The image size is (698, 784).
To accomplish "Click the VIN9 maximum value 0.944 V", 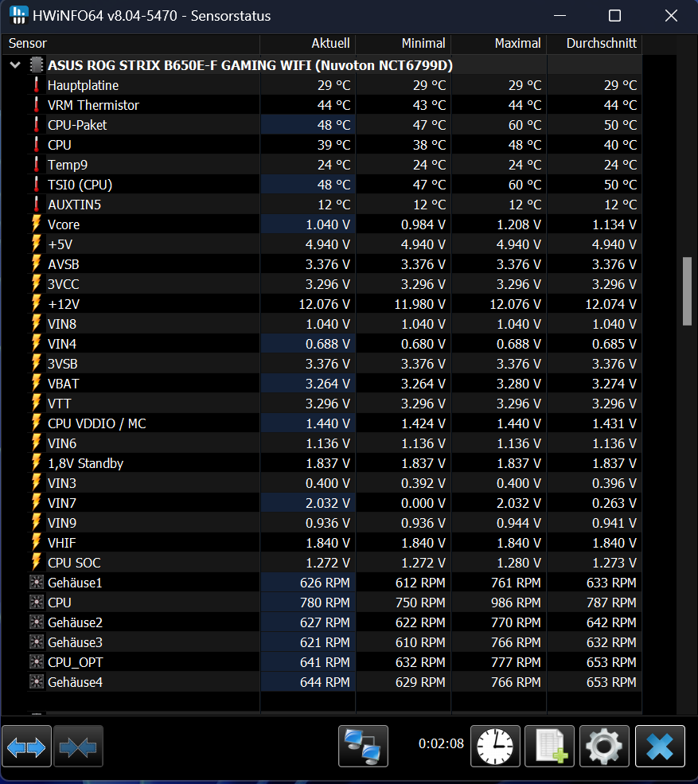I will coord(518,523).
